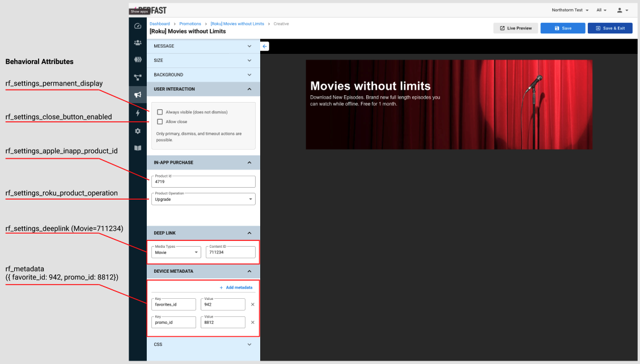Click the 942 Value field
This screenshot has width=640, height=364.
223,304
